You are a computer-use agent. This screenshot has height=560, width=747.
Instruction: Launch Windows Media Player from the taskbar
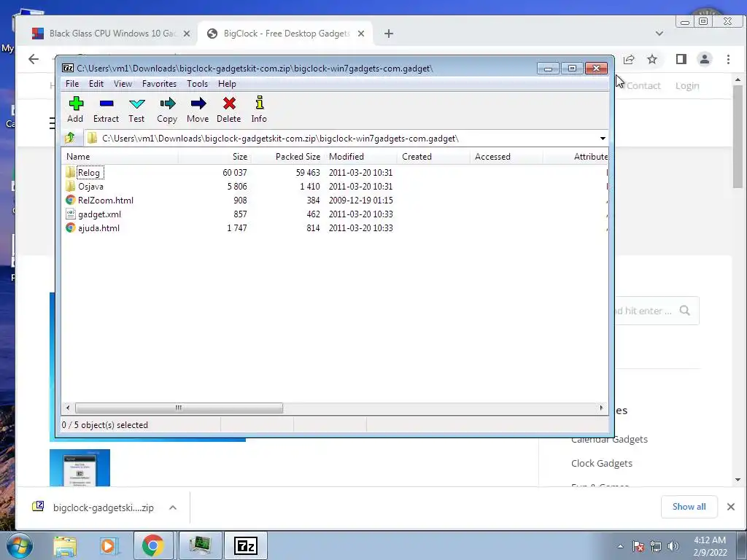click(x=109, y=545)
